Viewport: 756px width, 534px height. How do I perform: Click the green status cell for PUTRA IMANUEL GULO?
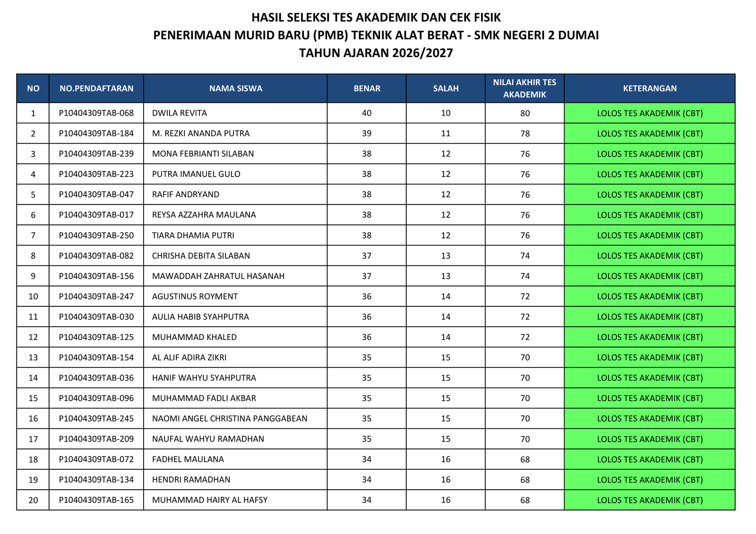pyautogui.click(x=650, y=174)
